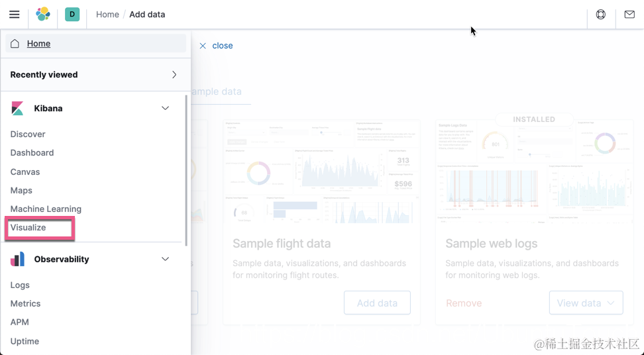Click the Kibana section heading
The height and width of the screenshot is (355, 644).
coord(48,109)
